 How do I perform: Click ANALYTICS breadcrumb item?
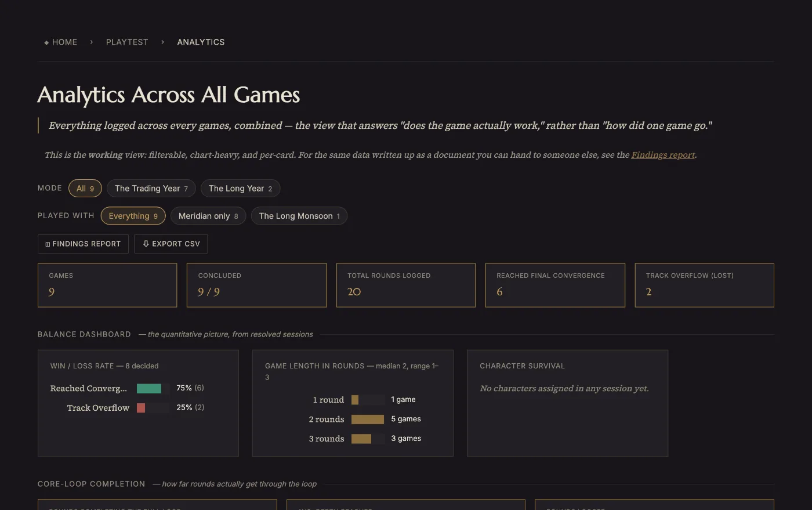(201, 42)
